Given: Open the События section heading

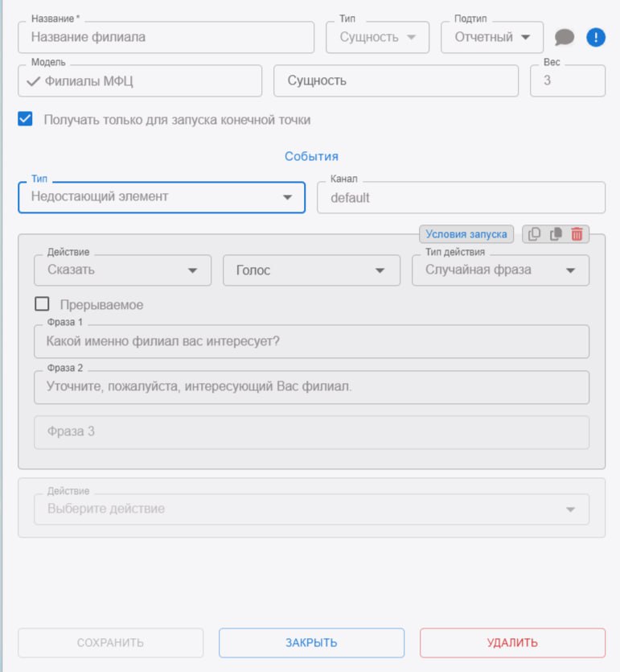Looking at the screenshot, I should [x=311, y=156].
